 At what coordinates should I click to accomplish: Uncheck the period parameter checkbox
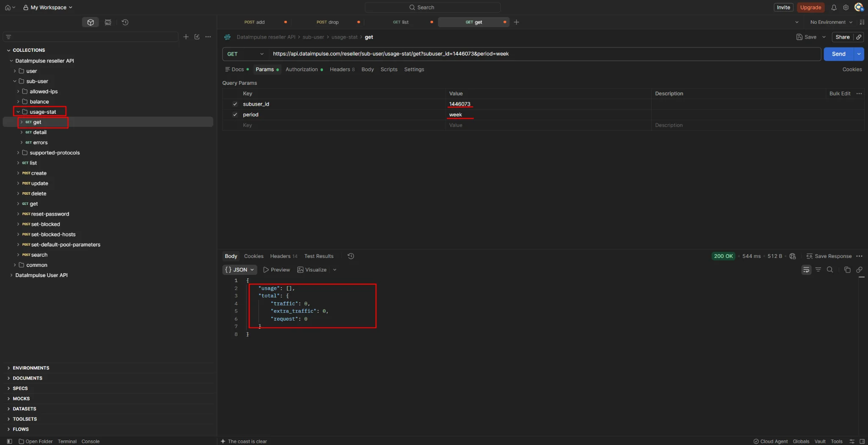[235, 115]
